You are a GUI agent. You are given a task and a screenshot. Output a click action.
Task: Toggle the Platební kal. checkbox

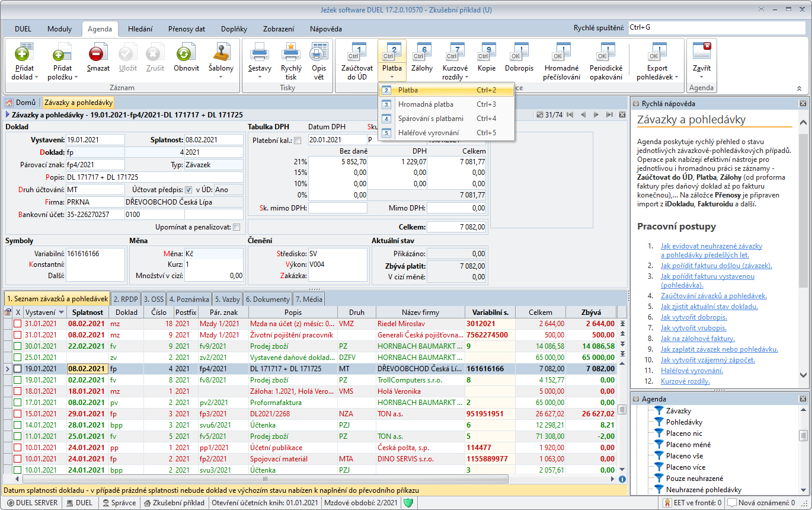(x=298, y=141)
